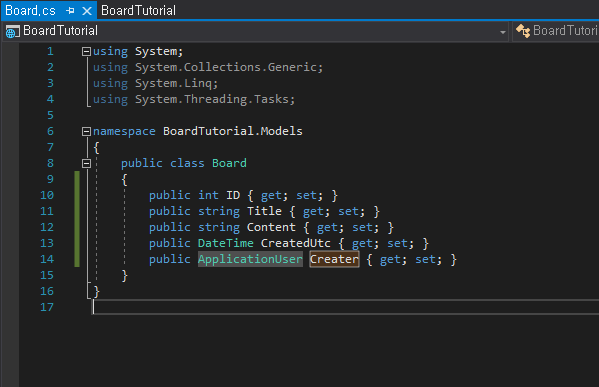Click the namespace keyword on line 6
The height and width of the screenshot is (387, 599).
point(124,131)
